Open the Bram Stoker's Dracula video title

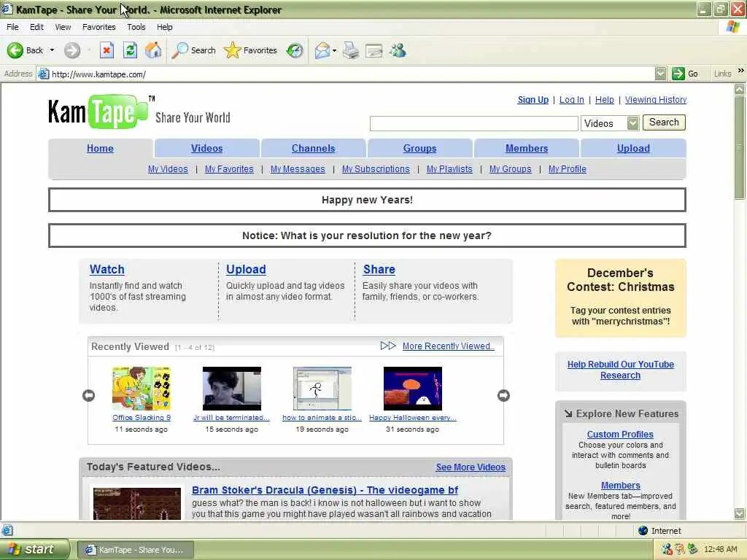(325, 490)
